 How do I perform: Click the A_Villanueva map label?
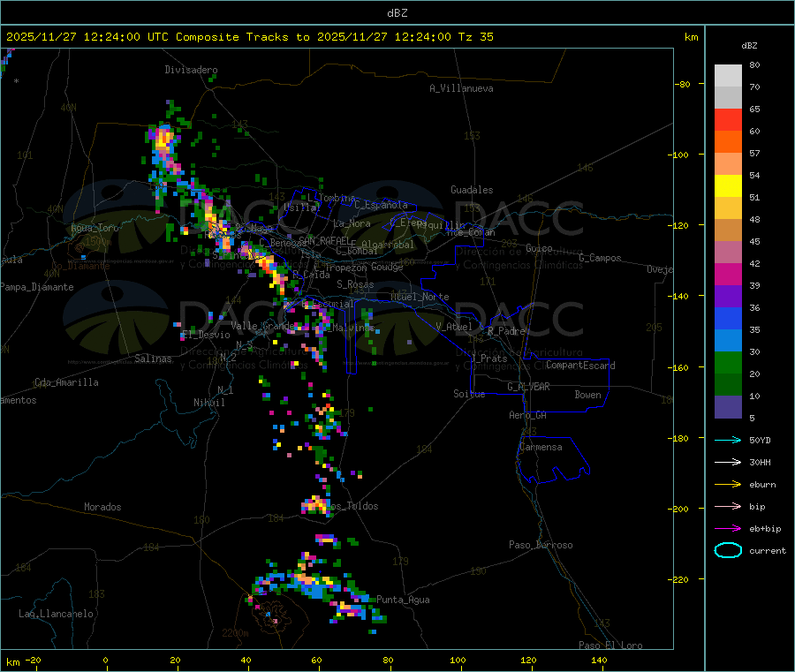[x=461, y=88]
